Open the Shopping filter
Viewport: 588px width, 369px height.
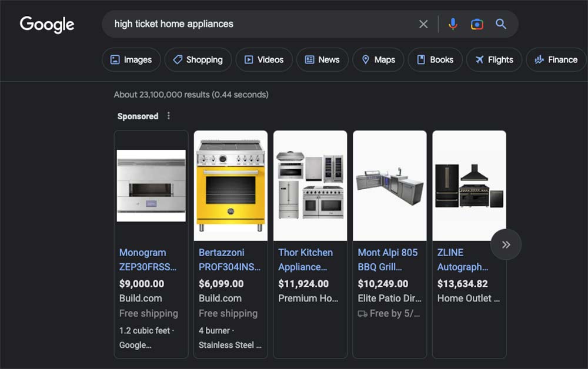pos(198,59)
